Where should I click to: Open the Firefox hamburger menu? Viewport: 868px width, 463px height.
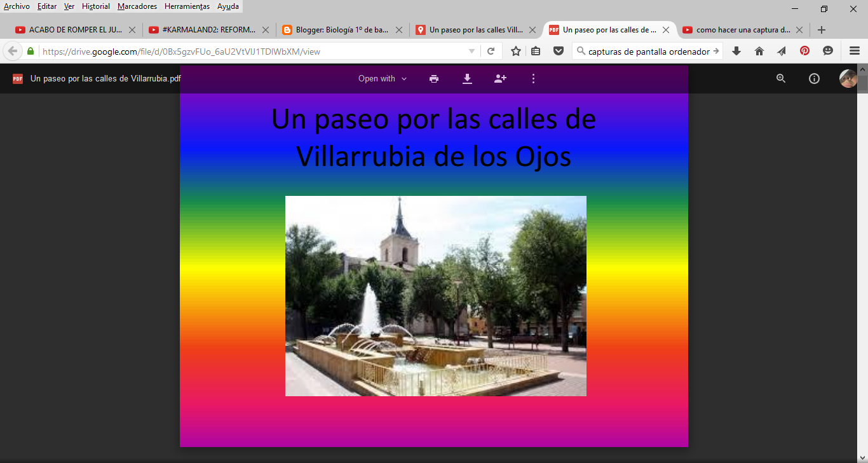point(854,52)
